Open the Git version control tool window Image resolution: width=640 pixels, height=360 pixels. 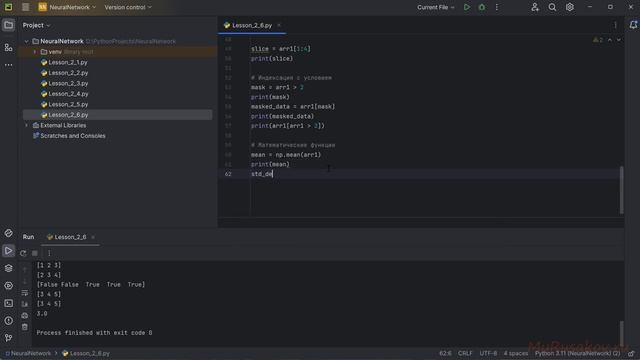point(8,338)
